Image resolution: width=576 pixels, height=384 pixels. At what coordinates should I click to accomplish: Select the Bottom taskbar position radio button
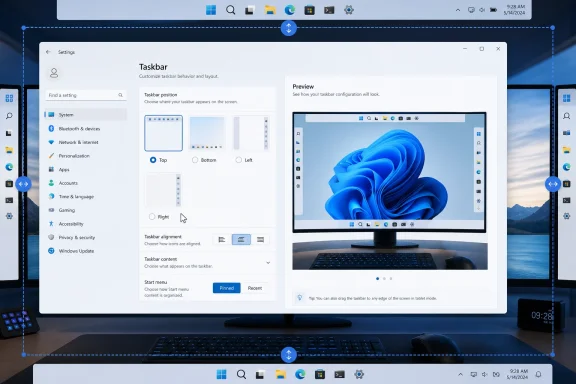pos(195,160)
